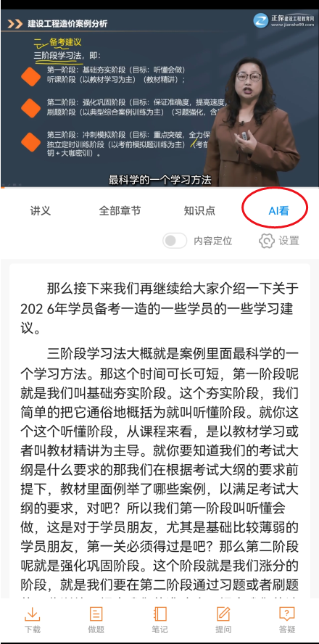Open the 知识点 tab
This screenshot has width=319, height=644.
(199, 211)
